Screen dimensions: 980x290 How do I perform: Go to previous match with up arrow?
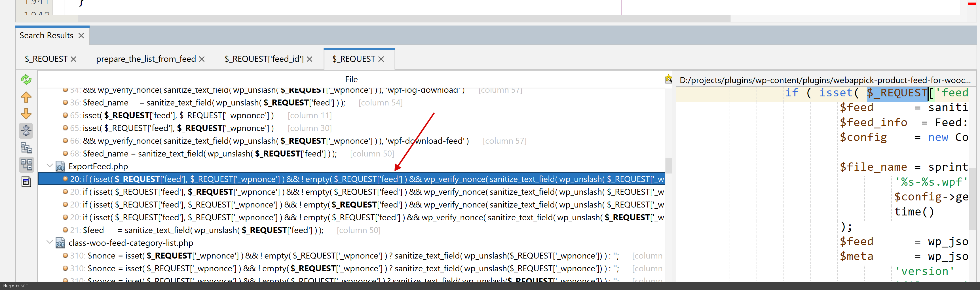coord(26,97)
